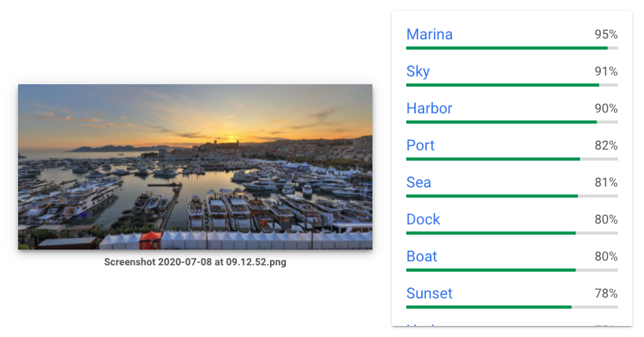The image size is (644, 337).
Task: Click the marina sunset photo thumbnail
Action: [x=195, y=167]
